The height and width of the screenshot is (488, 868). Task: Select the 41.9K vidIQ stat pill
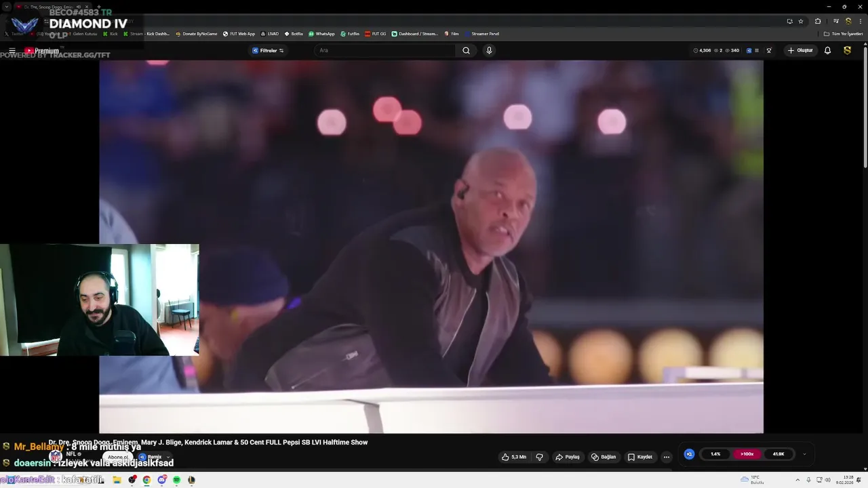tap(778, 454)
